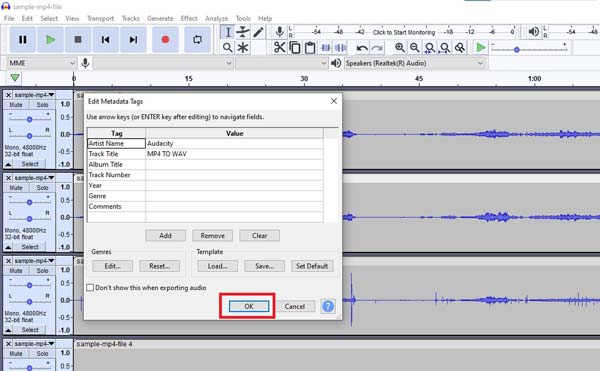Click the Add tag button
600x371 pixels.
(165, 236)
